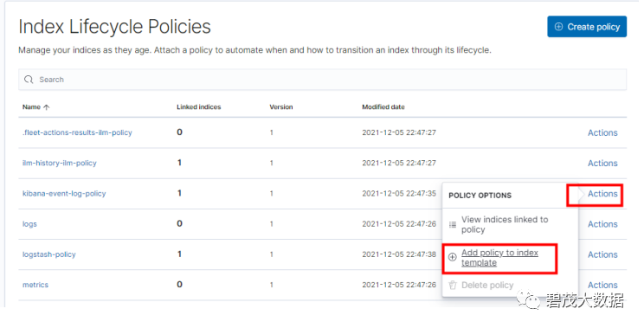Open the metrics policy link
Viewport: 644px width, 328px height.
[35, 285]
